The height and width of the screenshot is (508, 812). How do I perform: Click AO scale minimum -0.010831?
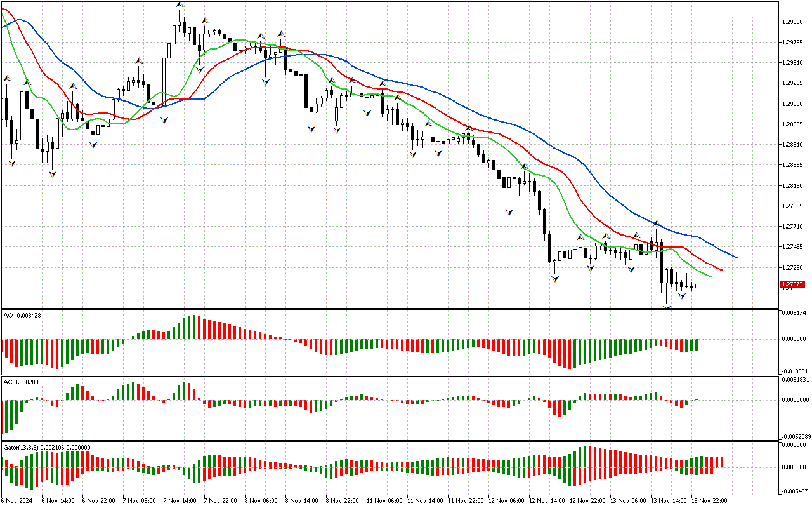click(794, 371)
